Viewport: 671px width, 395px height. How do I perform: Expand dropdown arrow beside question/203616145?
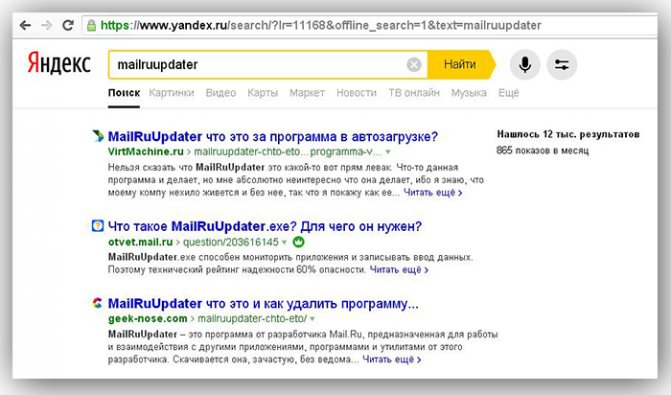[x=284, y=242]
